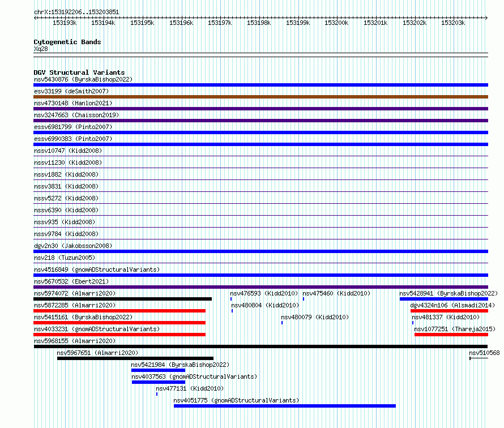Click the nsv4730148 (Hanlon2021) purple bar

click(x=260, y=109)
